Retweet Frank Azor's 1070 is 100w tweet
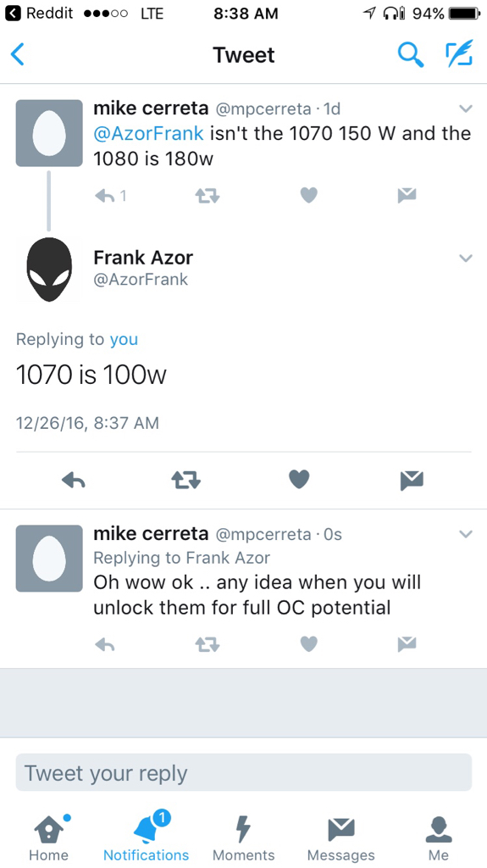The image size is (487, 868). tap(186, 480)
